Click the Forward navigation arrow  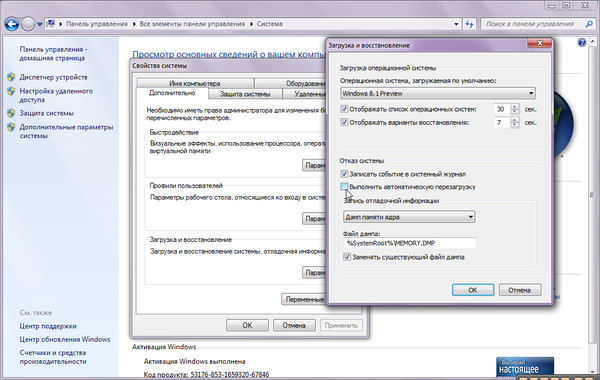coord(28,24)
